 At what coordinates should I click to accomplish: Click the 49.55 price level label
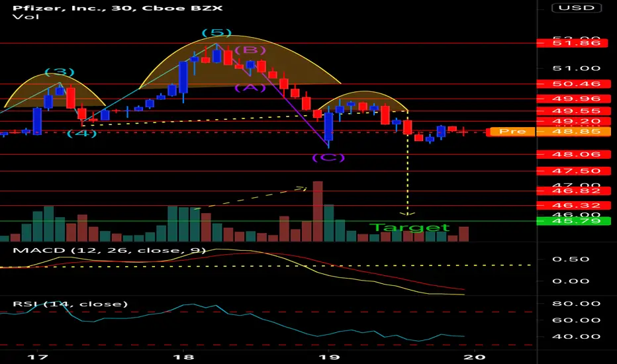[x=574, y=111]
